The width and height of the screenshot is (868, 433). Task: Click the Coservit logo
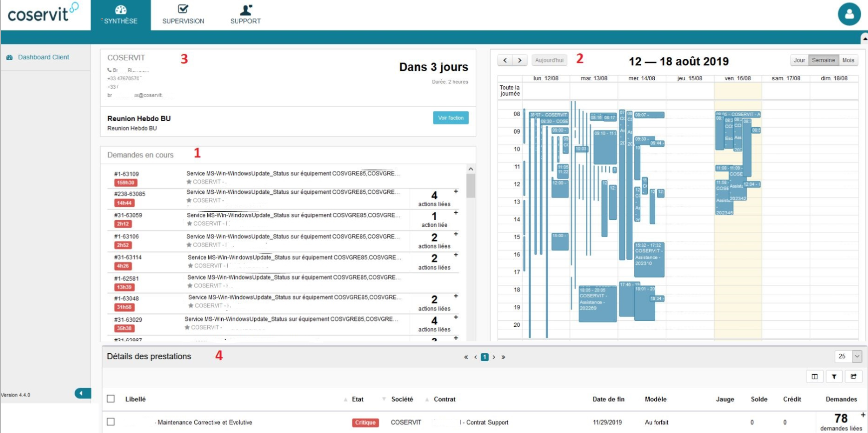tap(42, 13)
